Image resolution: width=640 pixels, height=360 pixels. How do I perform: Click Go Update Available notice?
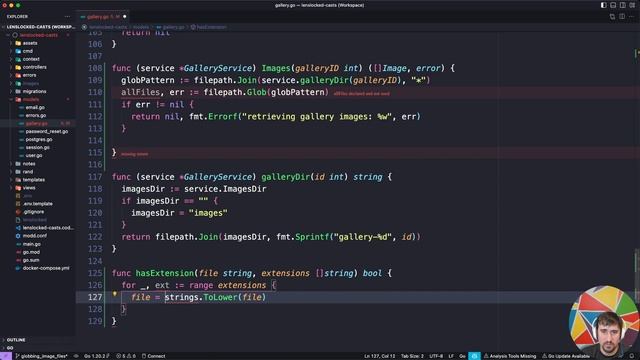tap(566, 356)
